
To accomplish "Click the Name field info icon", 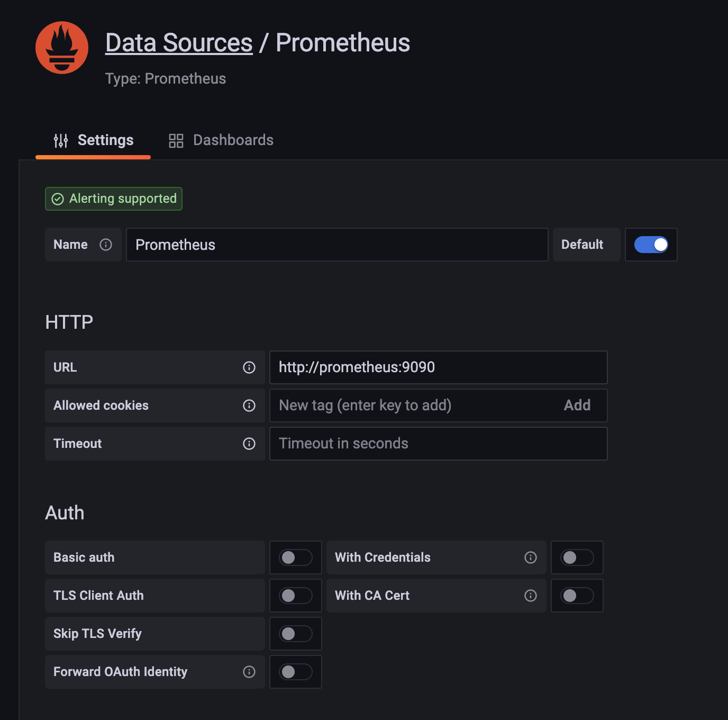I will 106,245.
